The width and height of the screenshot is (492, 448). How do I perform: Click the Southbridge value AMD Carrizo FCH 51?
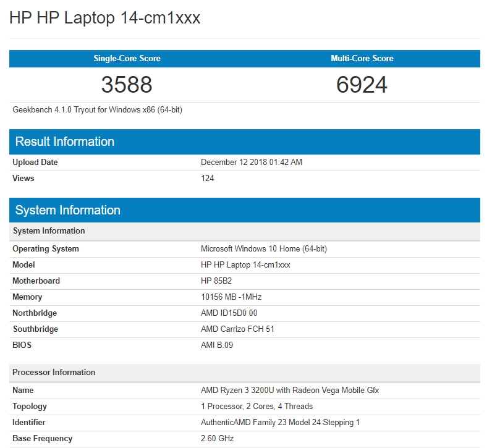pyautogui.click(x=237, y=329)
